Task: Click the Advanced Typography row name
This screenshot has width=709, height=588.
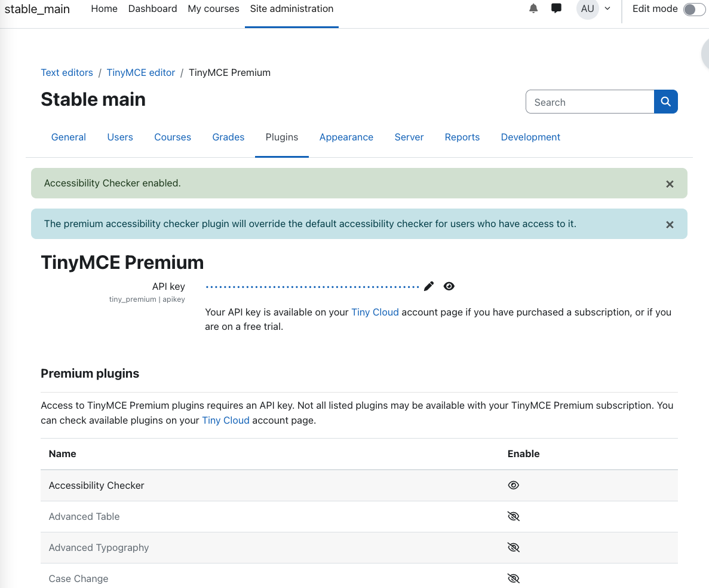Action: pyautogui.click(x=99, y=548)
